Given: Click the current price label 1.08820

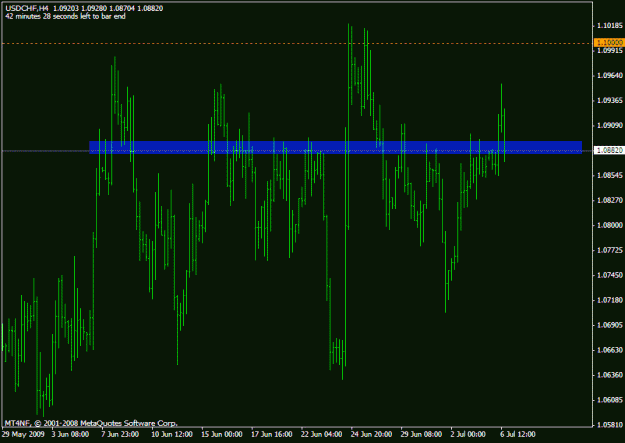Looking at the screenshot, I should coord(608,150).
